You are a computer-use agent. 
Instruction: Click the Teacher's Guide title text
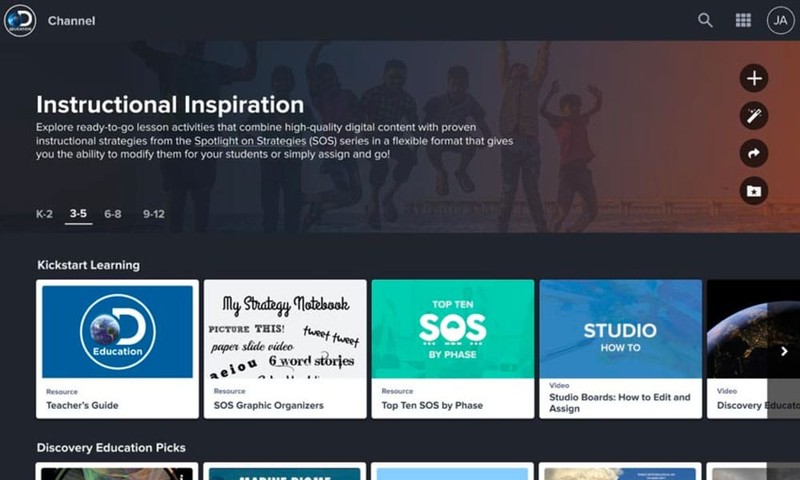click(x=82, y=406)
